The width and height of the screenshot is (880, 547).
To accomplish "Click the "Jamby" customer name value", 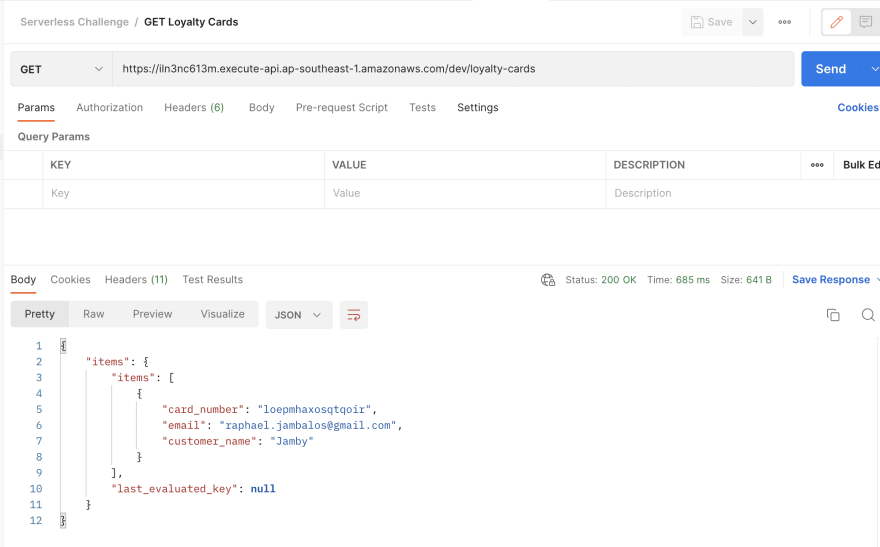I will pos(292,441).
